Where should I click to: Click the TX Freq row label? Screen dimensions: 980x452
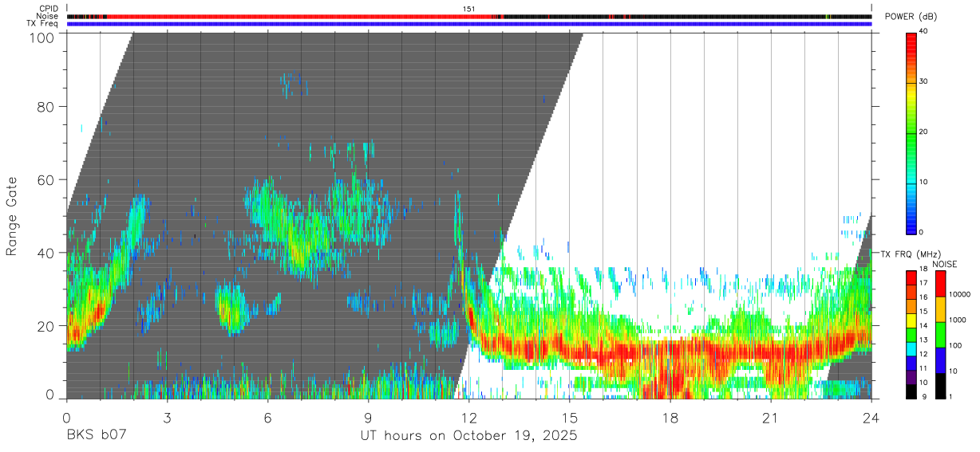(x=43, y=23)
